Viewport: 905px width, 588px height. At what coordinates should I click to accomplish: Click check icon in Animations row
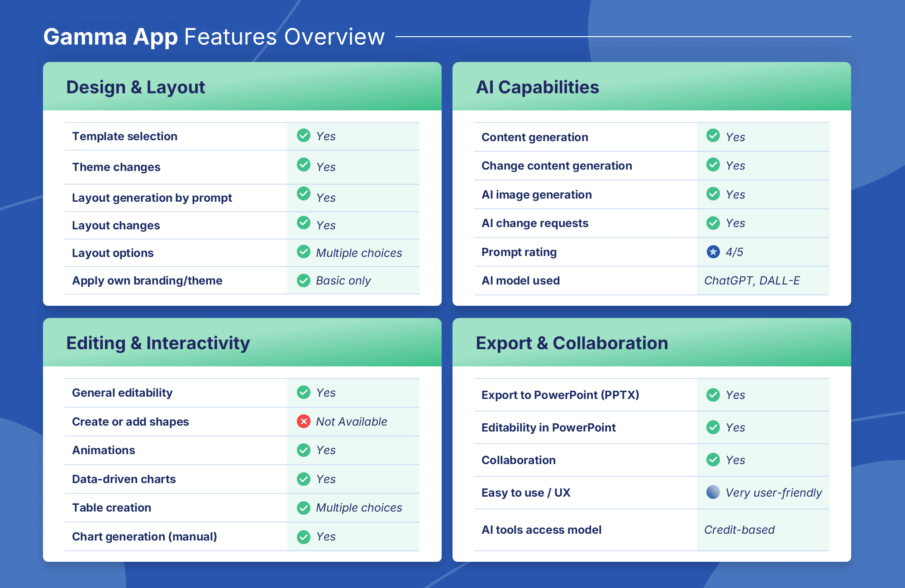pyautogui.click(x=304, y=450)
